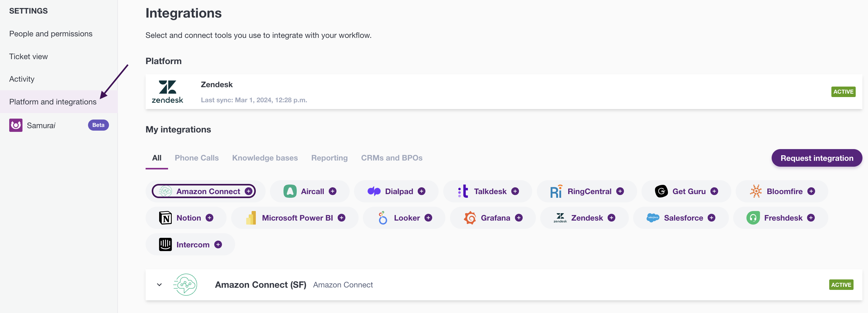This screenshot has height=313, width=868.
Task: Switch to the Reporting tab
Action: (x=329, y=158)
